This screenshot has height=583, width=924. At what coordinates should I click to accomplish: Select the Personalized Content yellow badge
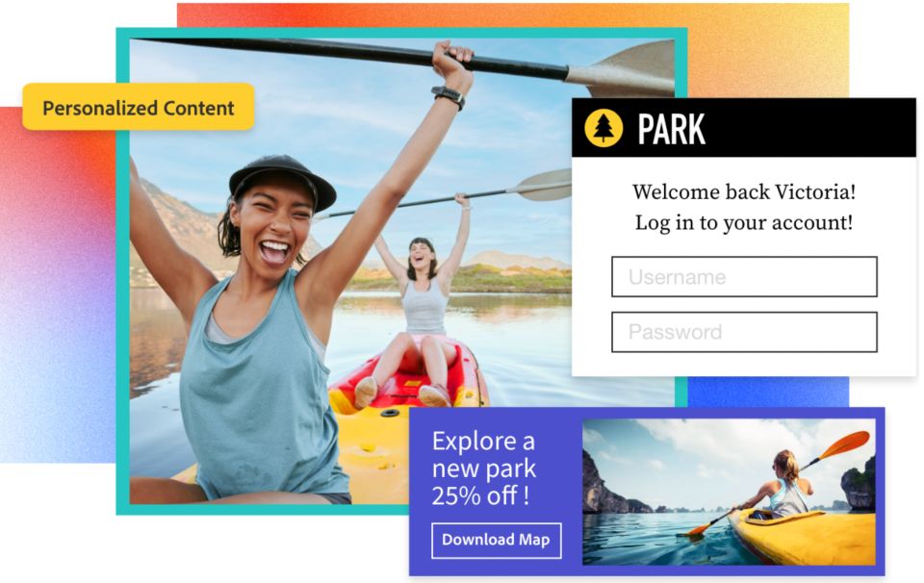139,107
